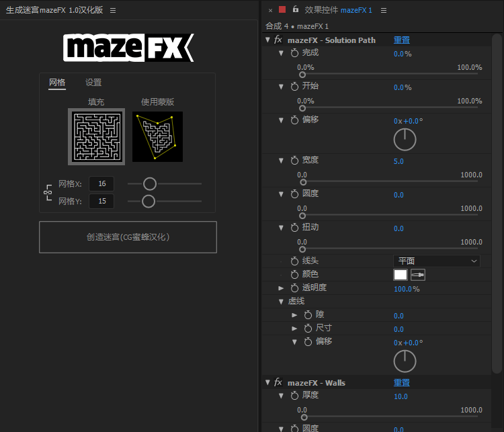This screenshot has width=504, height=432.
Task: Expand the 隙 property
Action: tap(294, 314)
